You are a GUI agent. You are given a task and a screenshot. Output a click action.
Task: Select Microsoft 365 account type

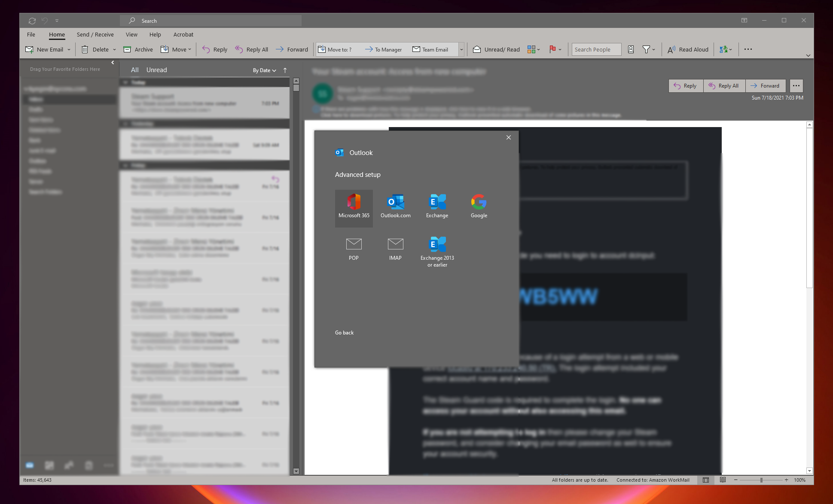[354, 208]
